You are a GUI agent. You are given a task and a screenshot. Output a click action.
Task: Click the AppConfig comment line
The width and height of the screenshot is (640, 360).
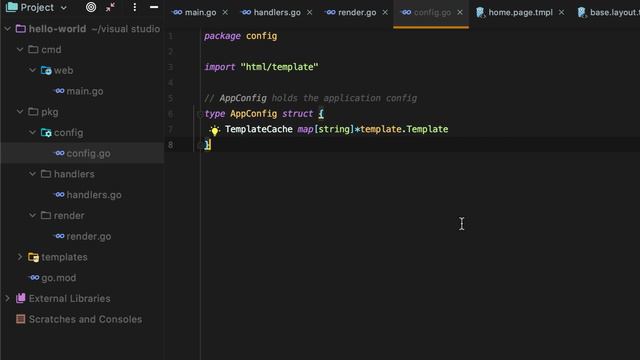311,98
